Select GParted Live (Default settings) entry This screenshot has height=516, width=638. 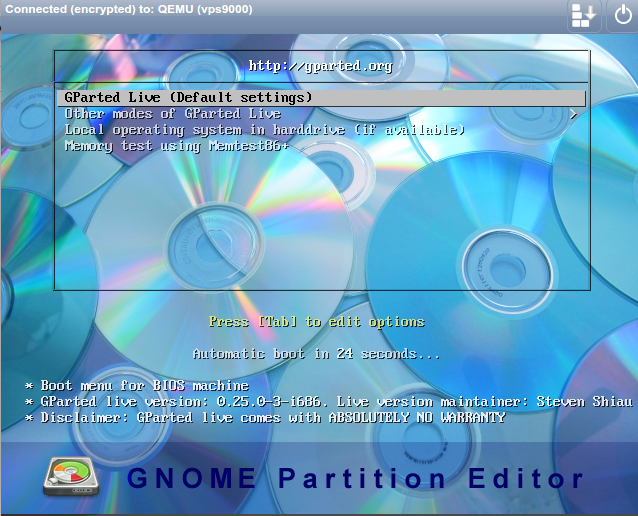(188, 98)
